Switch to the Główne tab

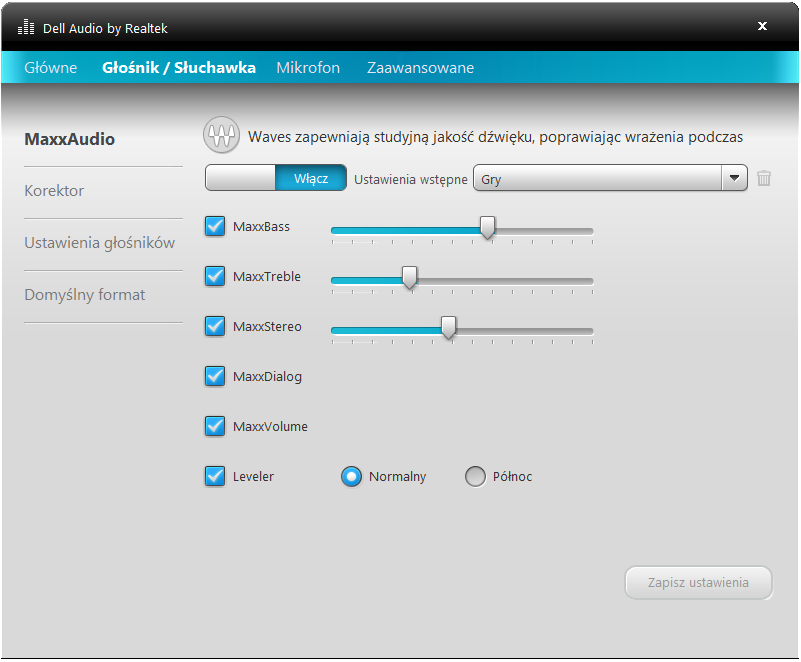tap(51, 67)
